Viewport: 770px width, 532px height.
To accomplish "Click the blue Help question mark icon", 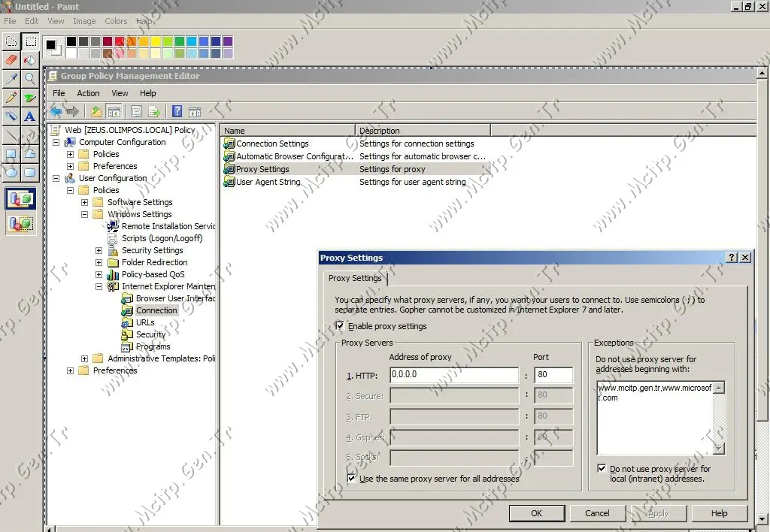I will [177, 112].
